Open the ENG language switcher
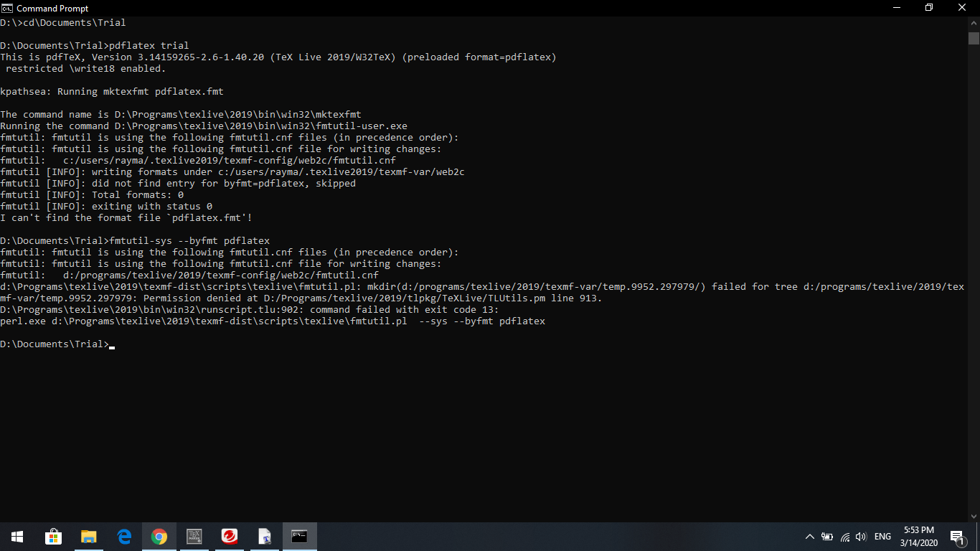980x551 pixels. point(882,536)
